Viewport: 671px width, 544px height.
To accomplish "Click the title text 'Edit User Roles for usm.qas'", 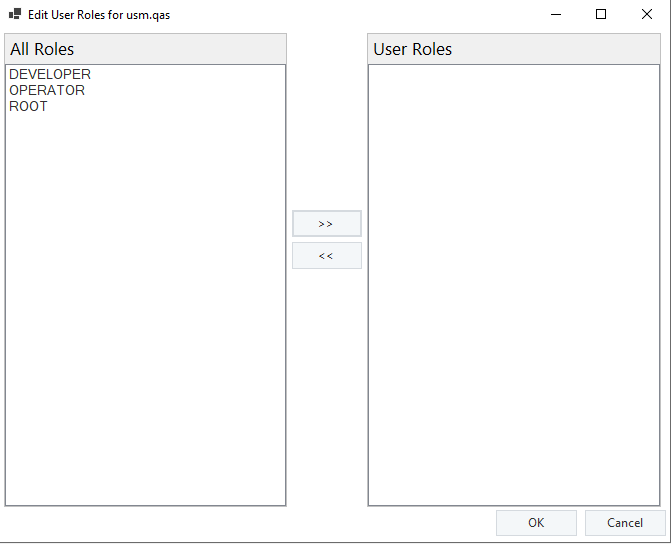I will tap(99, 15).
